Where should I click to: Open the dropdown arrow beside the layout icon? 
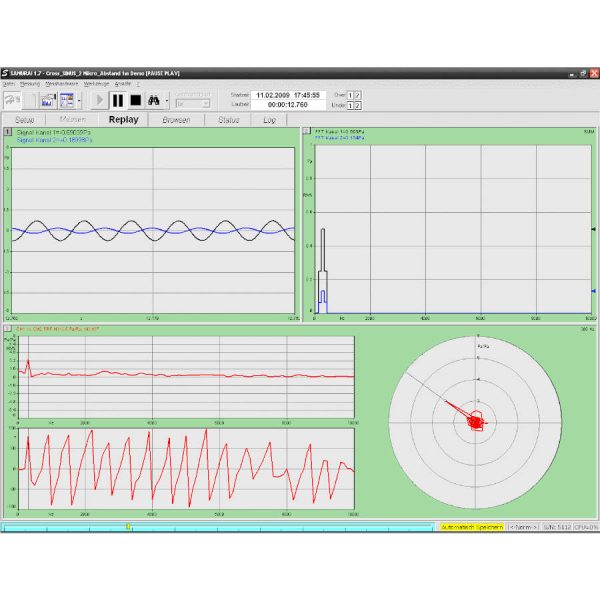point(79,101)
